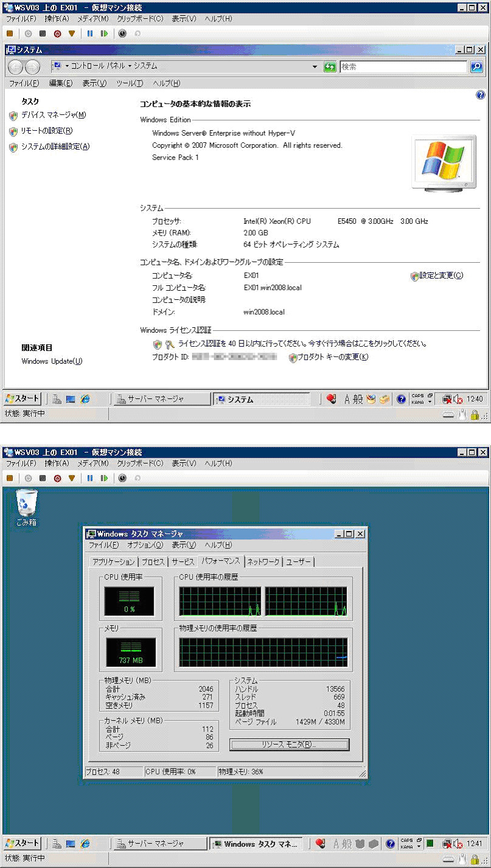Expand the language bar options arrow
Viewport: 491px width, 868px height.
point(430,401)
